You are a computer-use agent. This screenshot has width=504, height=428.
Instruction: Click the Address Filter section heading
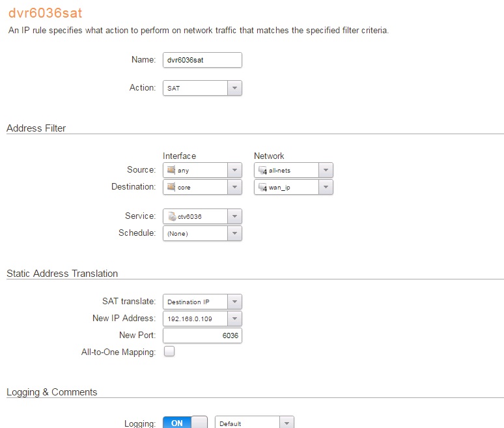tap(36, 128)
